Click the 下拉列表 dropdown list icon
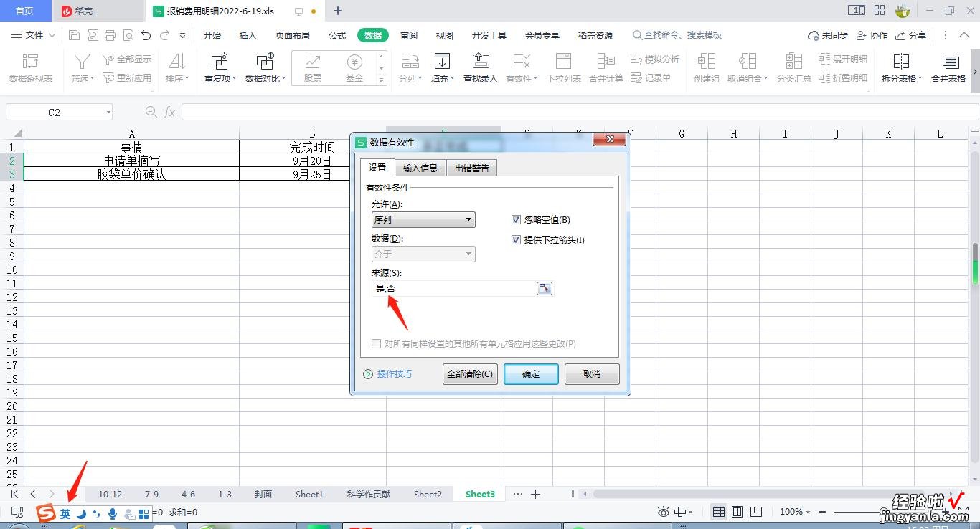The image size is (980, 529). pos(564,62)
